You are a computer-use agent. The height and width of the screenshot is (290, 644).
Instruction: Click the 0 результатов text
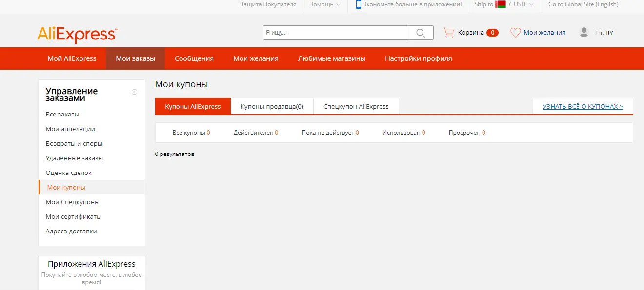[x=175, y=154]
